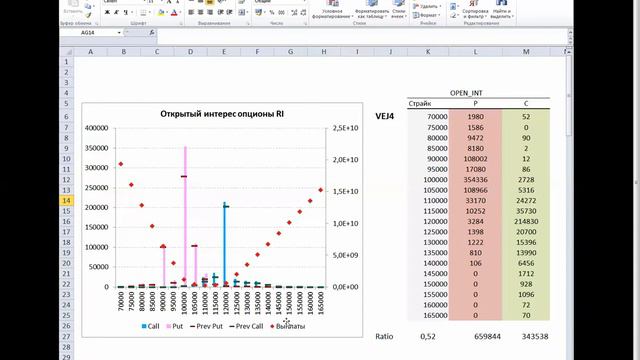Open the merge cells dropdown arrow
This screenshot has width=640, height=360.
pyautogui.click(x=248, y=13)
